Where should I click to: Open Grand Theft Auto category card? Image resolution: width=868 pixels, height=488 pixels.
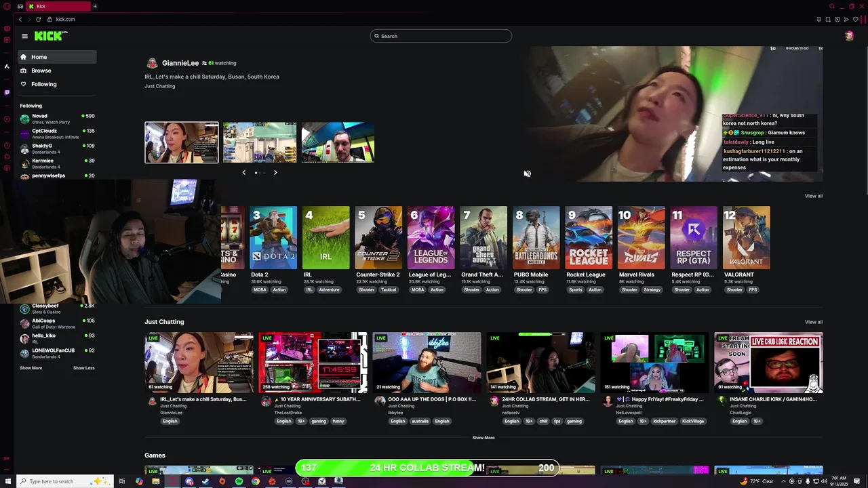(x=484, y=238)
